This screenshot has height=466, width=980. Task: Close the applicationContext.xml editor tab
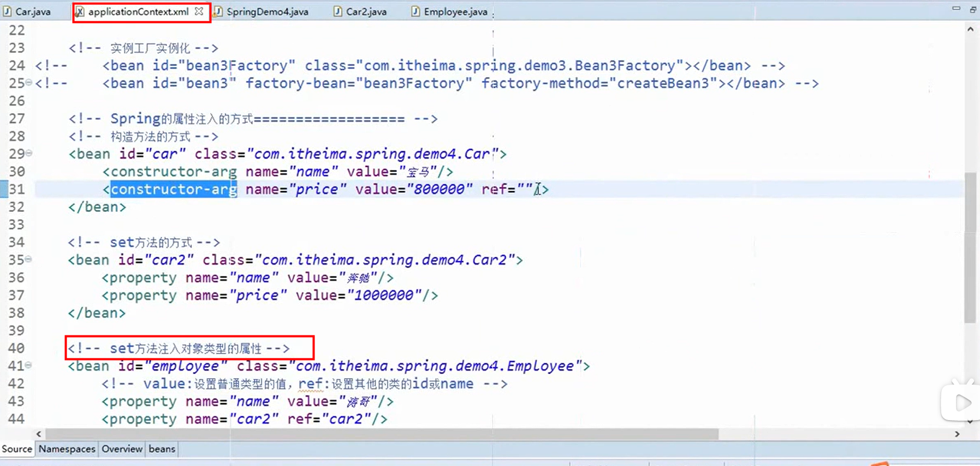pyautogui.click(x=199, y=11)
